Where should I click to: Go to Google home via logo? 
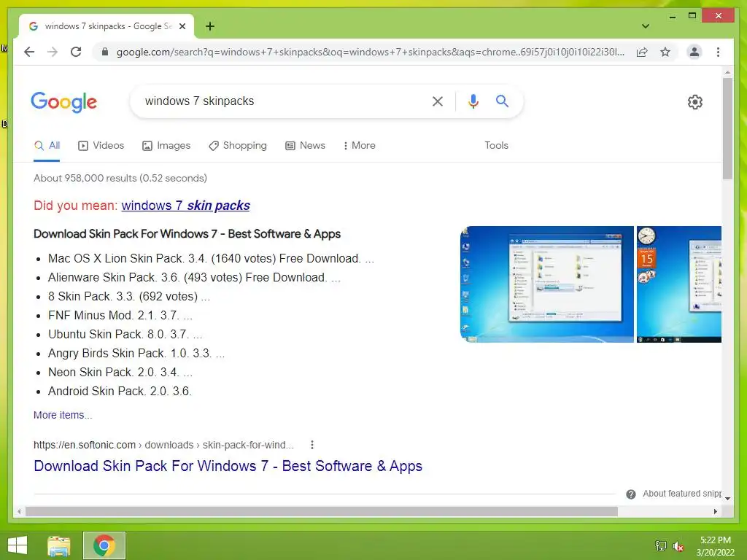pos(64,102)
